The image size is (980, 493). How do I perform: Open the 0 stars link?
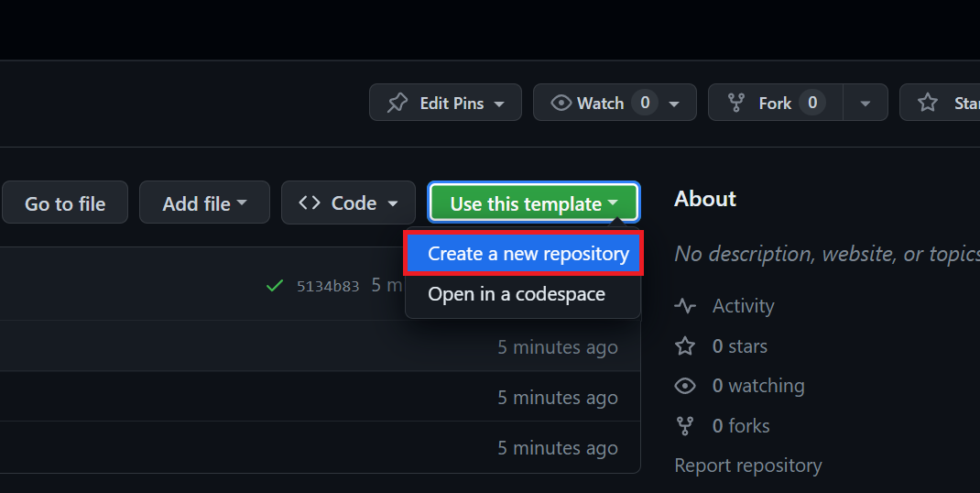(x=739, y=346)
